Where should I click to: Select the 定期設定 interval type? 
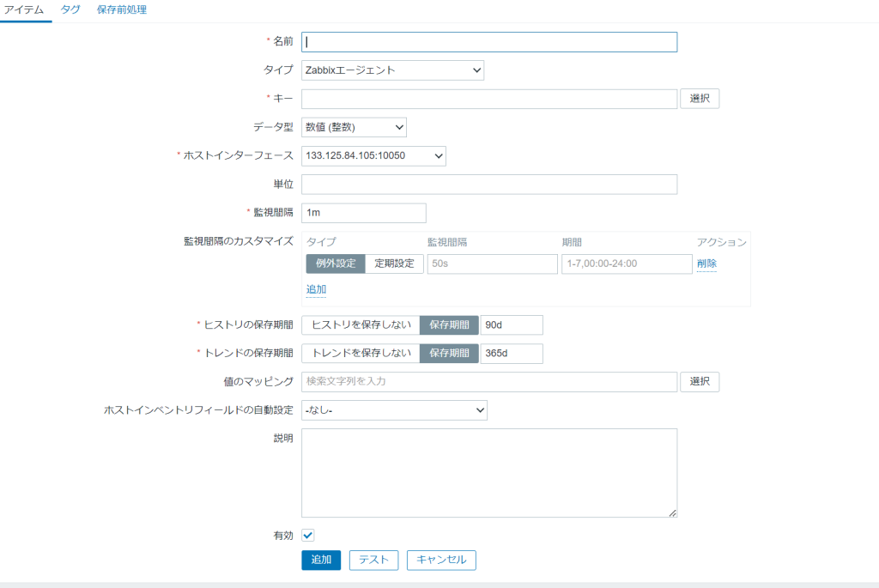point(395,264)
